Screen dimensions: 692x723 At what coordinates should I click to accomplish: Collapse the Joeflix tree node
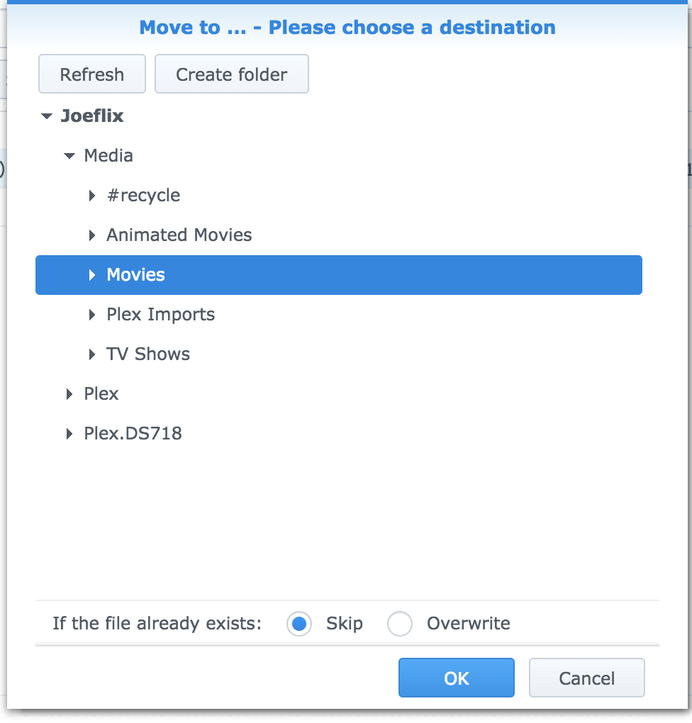[x=46, y=116]
